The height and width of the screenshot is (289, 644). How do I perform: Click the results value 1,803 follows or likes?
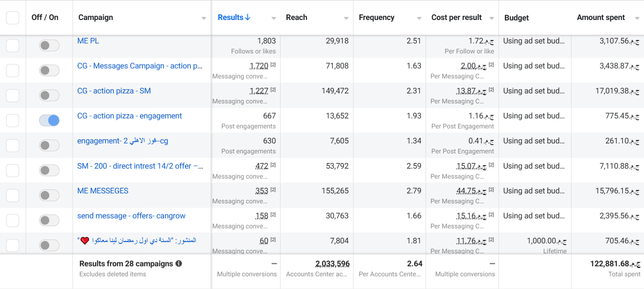coord(267,41)
